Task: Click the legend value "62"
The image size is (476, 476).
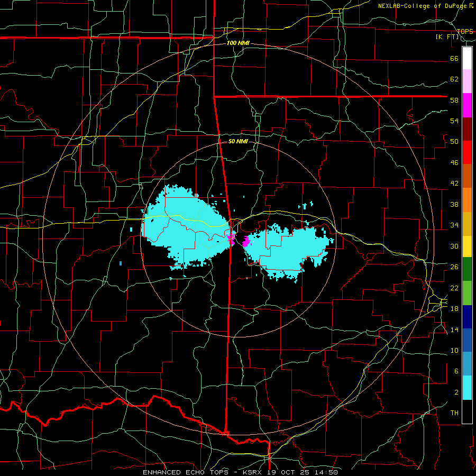Action: coord(454,79)
